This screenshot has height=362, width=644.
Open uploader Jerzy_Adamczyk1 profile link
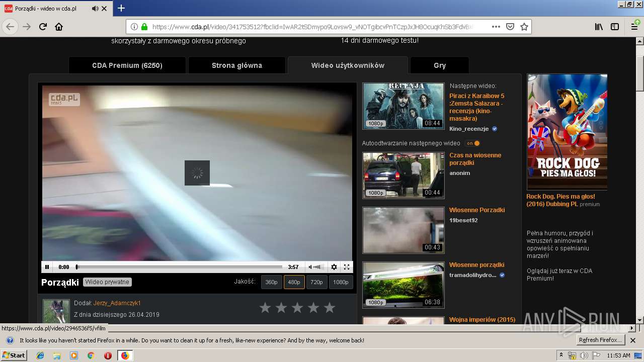coord(117,303)
